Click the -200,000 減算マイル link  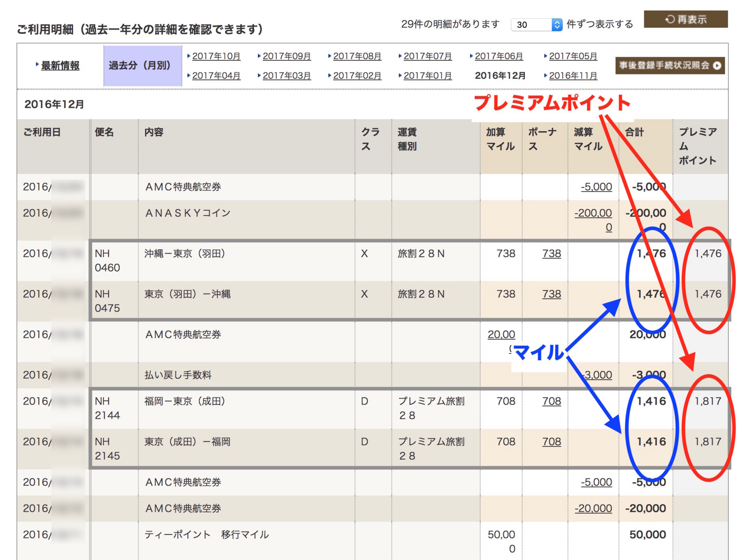[593, 220]
